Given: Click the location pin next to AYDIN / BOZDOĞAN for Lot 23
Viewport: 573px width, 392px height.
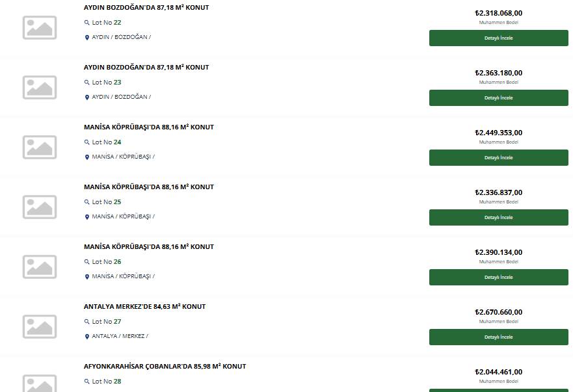Looking at the screenshot, I should click(x=87, y=97).
